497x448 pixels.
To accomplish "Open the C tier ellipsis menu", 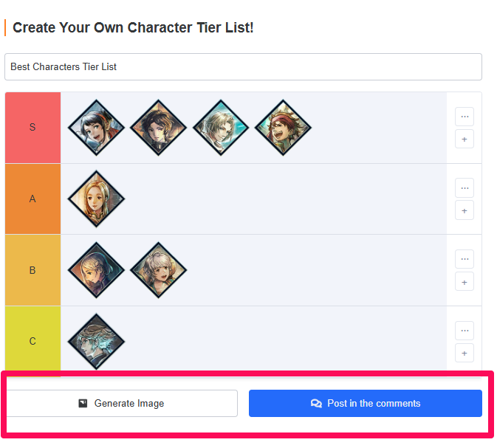I will [x=464, y=330].
